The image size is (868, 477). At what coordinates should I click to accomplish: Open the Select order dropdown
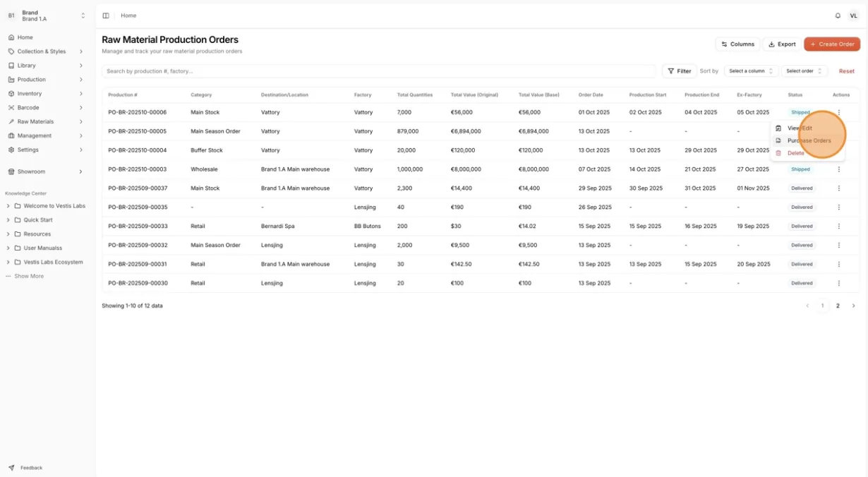[804, 71]
